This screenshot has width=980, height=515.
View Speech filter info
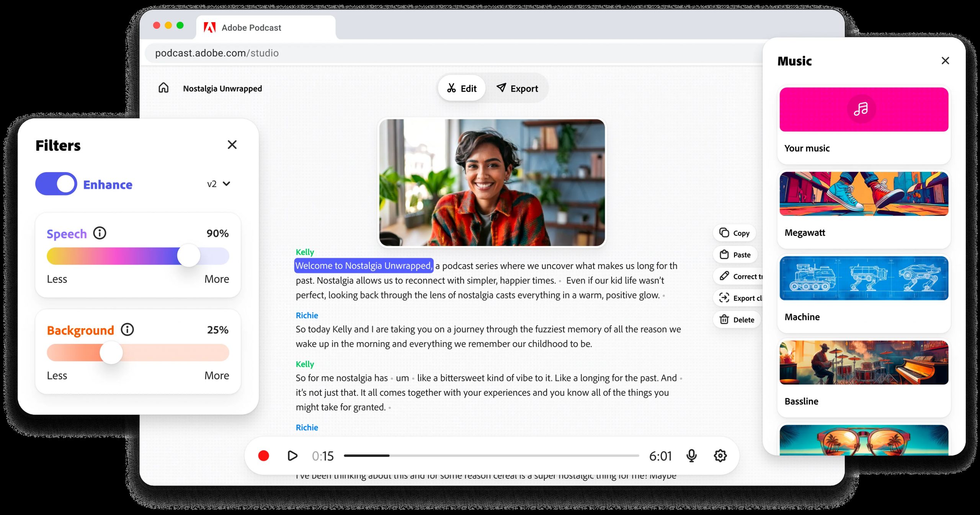click(99, 233)
